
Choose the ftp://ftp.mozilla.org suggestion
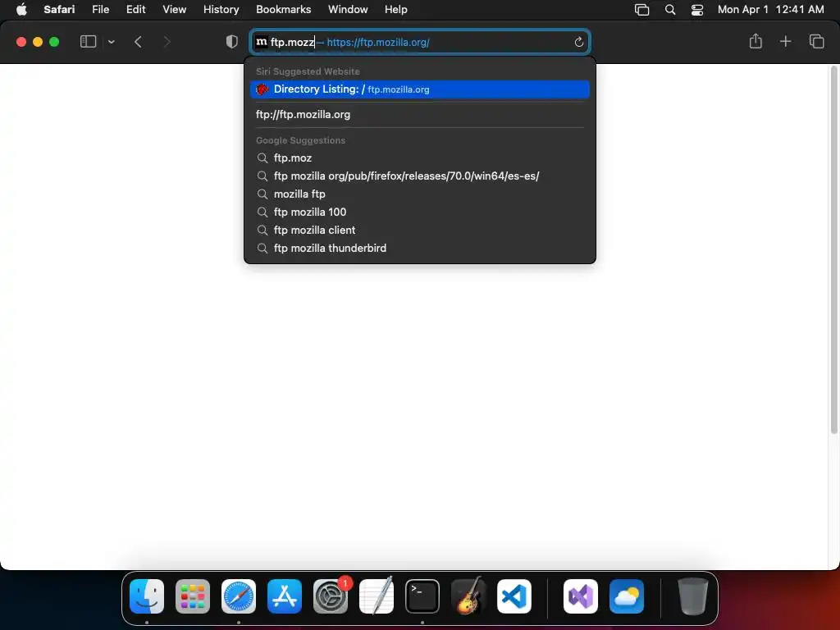tap(419, 114)
